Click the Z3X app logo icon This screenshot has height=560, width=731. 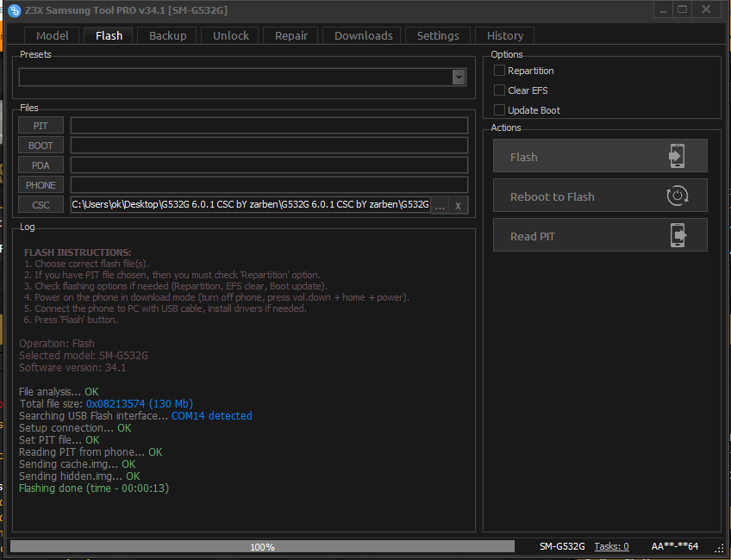[15, 10]
